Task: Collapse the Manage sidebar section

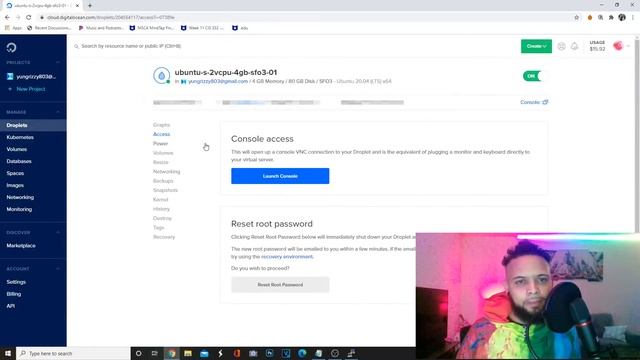Action: [58, 112]
